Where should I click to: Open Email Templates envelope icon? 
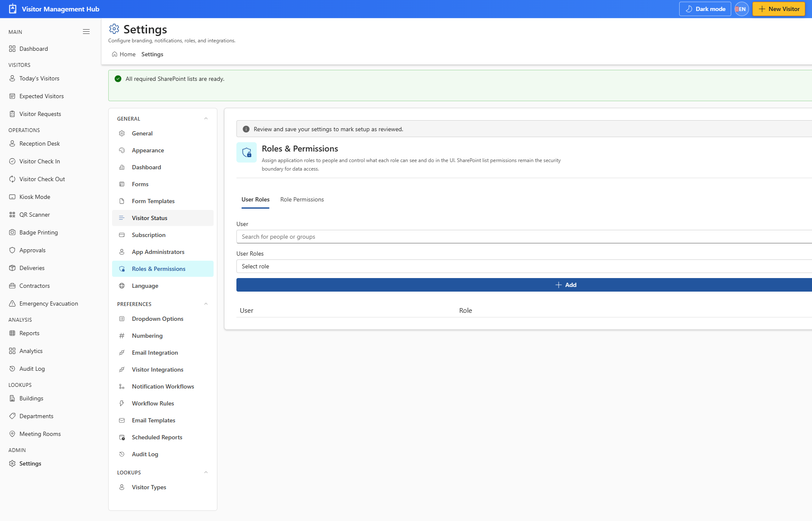pos(122,420)
